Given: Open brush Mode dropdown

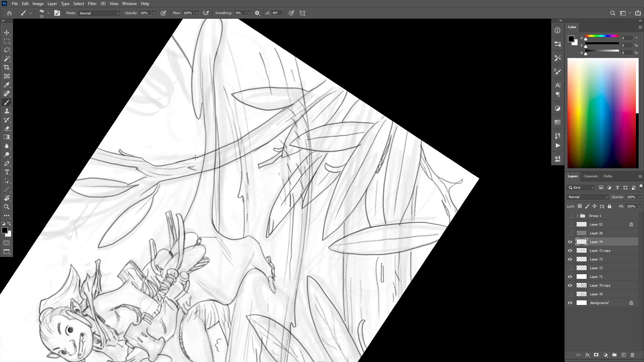Looking at the screenshot, I should point(99,13).
